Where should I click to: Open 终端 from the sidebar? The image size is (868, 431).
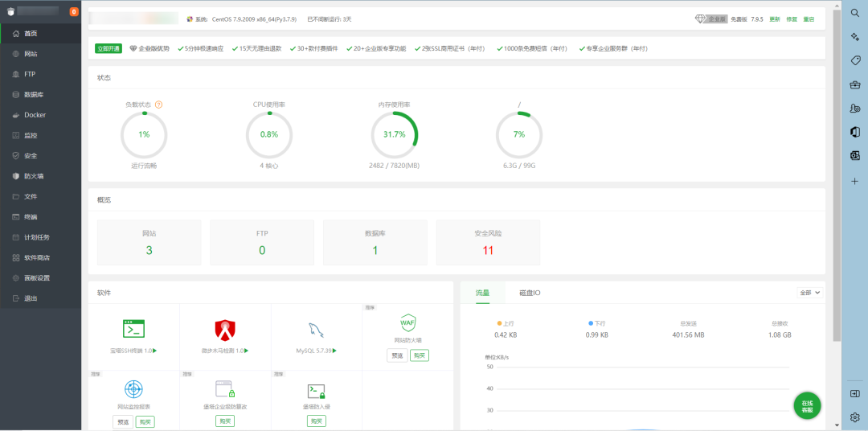(31, 217)
